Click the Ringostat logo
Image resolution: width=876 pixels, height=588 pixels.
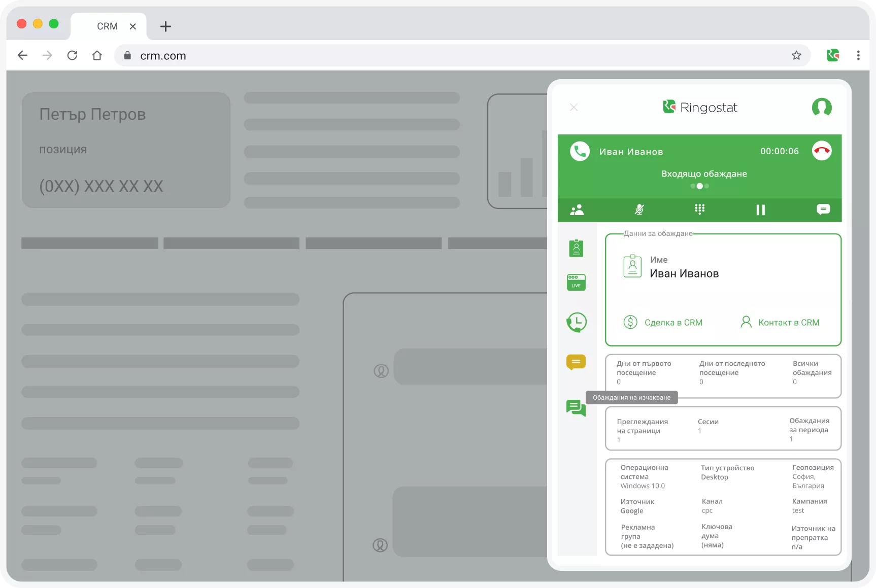pyautogui.click(x=700, y=107)
